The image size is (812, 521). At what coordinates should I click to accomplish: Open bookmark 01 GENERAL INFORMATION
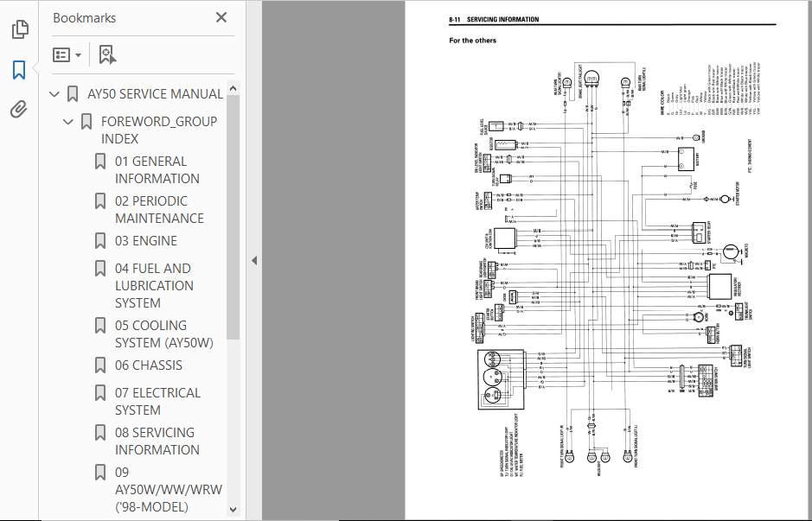coord(157,169)
